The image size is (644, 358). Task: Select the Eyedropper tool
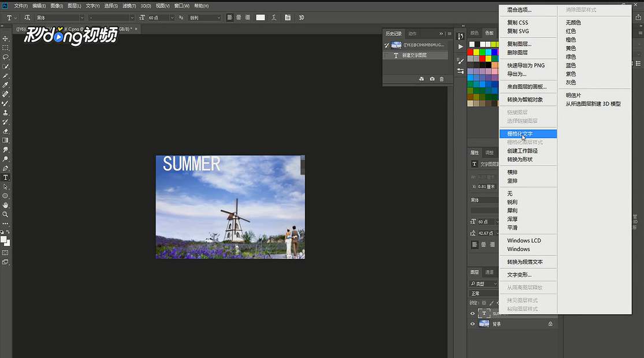pyautogui.click(x=5, y=85)
